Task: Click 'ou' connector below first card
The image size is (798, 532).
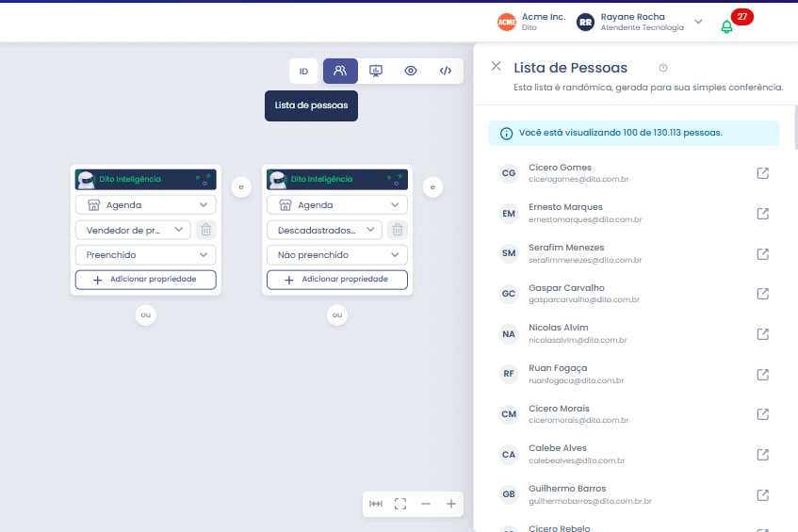Action: (x=145, y=314)
